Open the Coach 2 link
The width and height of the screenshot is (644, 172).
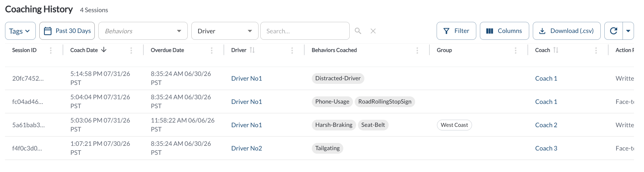pos(546,125)
